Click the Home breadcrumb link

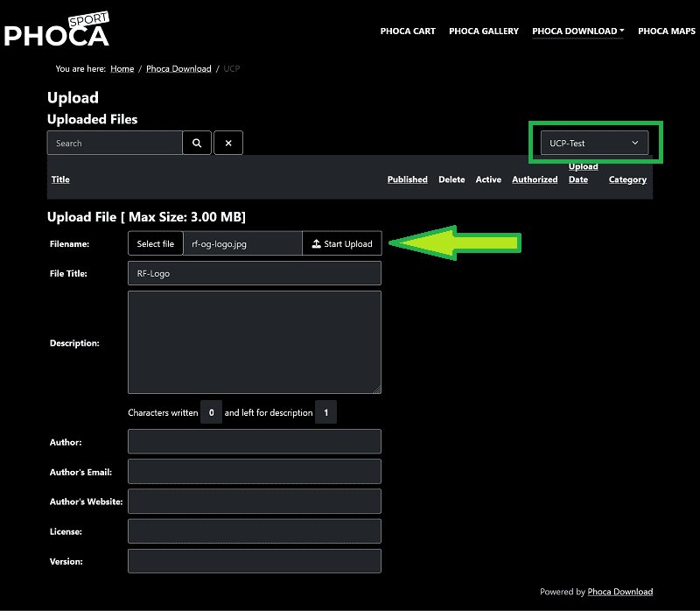[x=122, y=68]
